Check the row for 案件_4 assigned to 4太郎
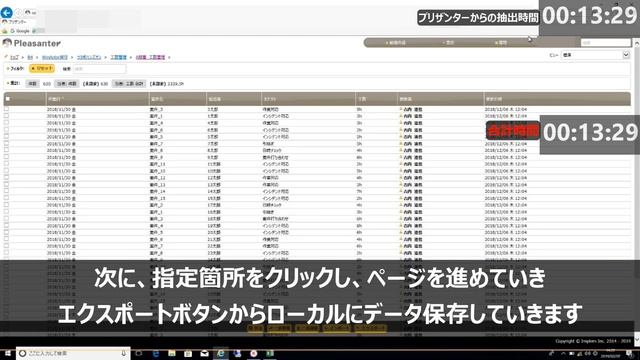Screen dimensions: 640x360 (x=6, y=123)
